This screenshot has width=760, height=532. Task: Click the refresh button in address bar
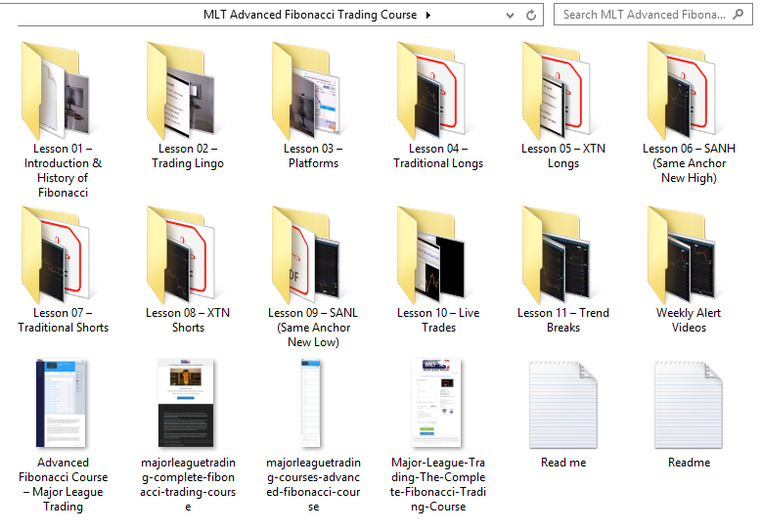pos(531,16)
